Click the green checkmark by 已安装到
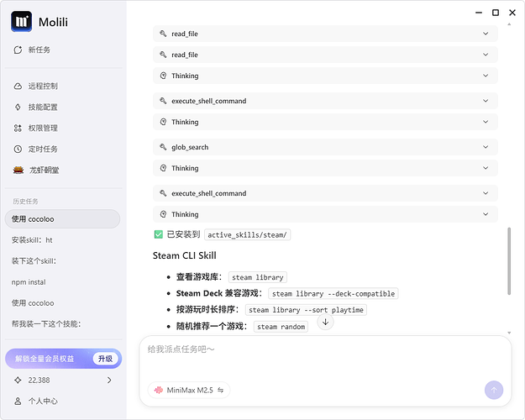The image size is (525, 420). [159, 234]
